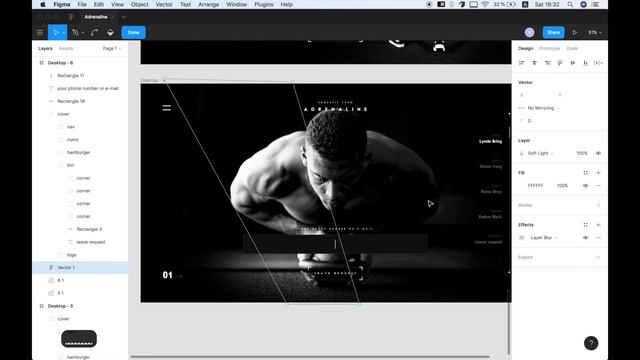Select the Paint Bucket tool
The image size is (640, 360).
point(110,32)
